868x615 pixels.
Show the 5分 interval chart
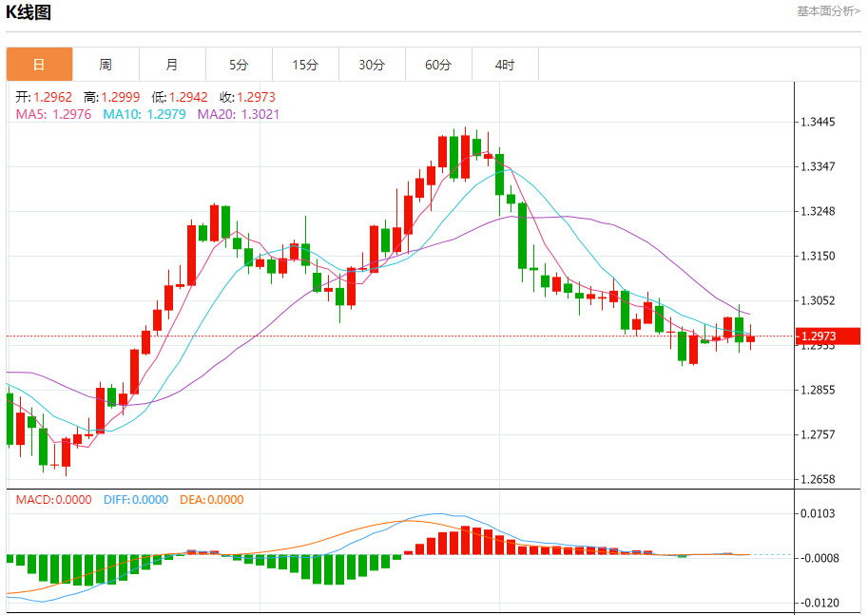(x=239, y=65)
